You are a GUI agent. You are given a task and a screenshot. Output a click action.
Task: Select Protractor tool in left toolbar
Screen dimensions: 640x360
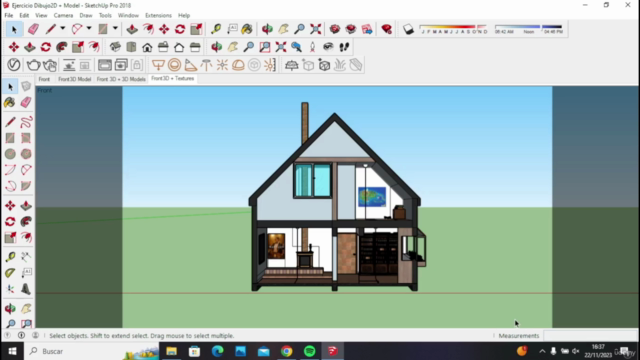tap(10, 273)
